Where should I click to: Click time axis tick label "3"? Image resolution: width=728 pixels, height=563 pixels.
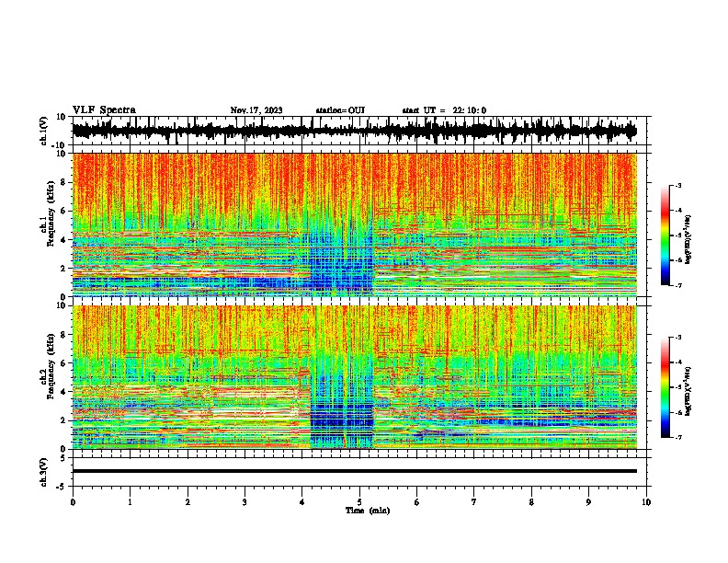pos(245,502)
